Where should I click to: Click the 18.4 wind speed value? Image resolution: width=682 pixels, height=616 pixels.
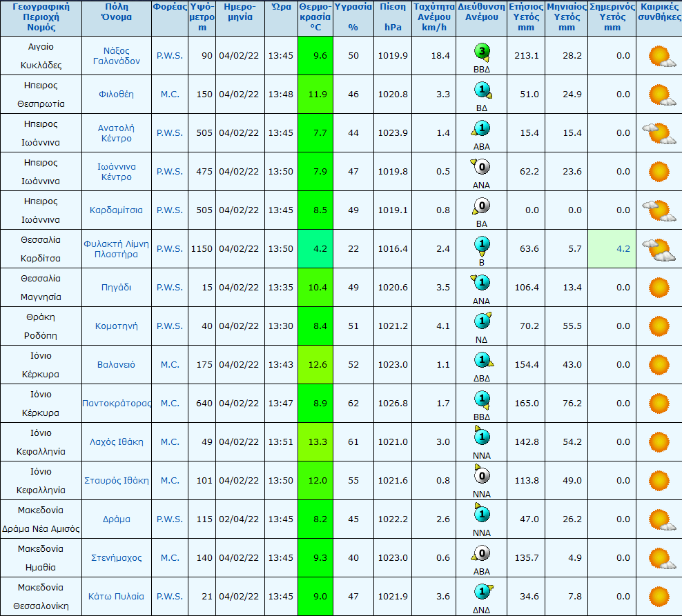point(440,56)
